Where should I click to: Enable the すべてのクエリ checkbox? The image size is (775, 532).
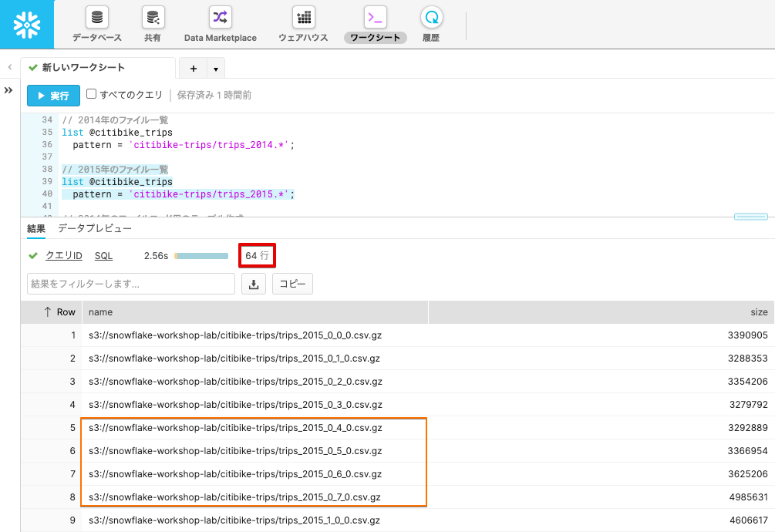[91, 94]
